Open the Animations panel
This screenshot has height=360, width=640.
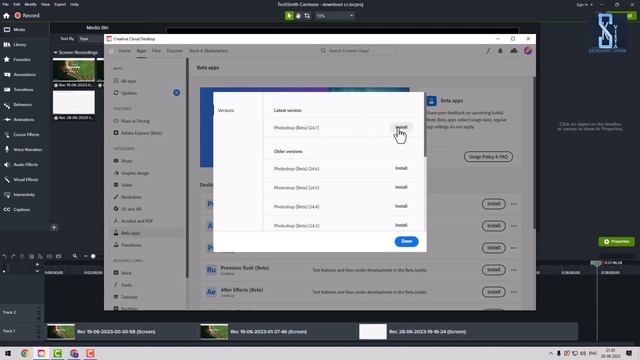click(19, 120)
